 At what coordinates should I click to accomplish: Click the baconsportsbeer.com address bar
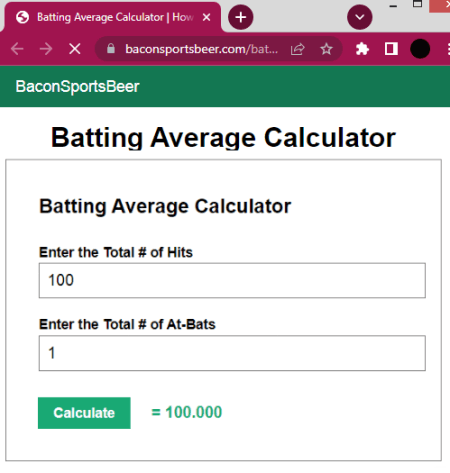[x=201, y=49]
